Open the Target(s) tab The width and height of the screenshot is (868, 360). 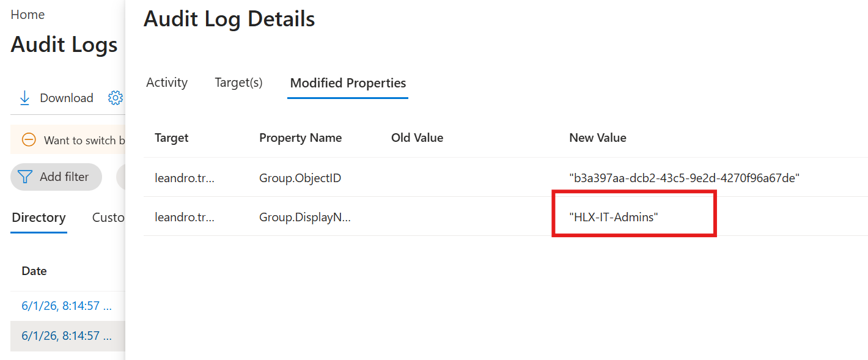pyautogui.click(x=238, y=83)
